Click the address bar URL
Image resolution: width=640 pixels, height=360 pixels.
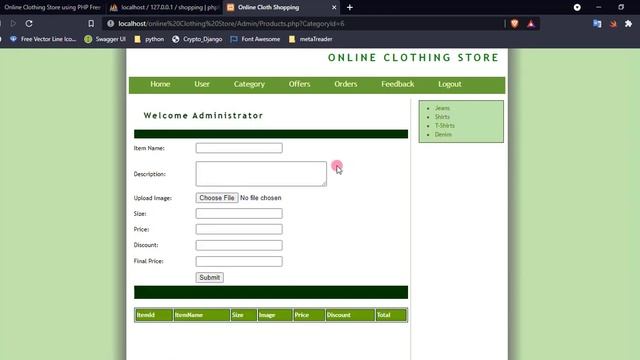[231, 24]
